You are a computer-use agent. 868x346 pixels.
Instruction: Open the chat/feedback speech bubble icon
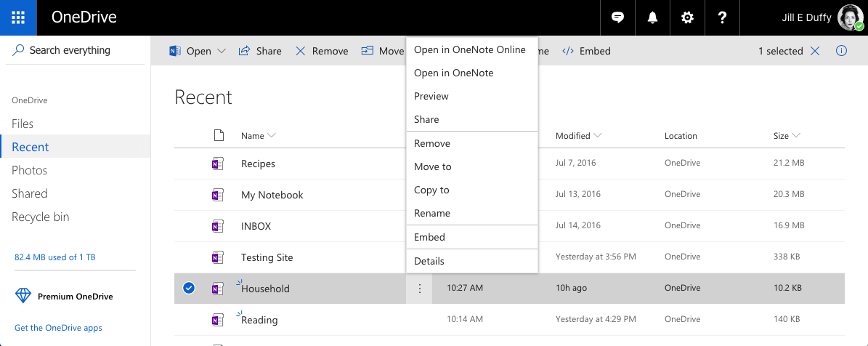618,17
